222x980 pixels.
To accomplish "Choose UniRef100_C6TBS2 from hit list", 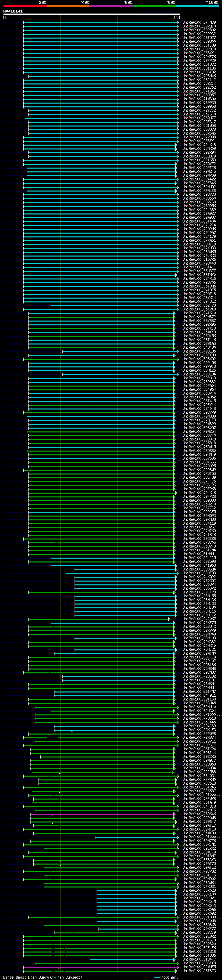I will pos(199,65).
